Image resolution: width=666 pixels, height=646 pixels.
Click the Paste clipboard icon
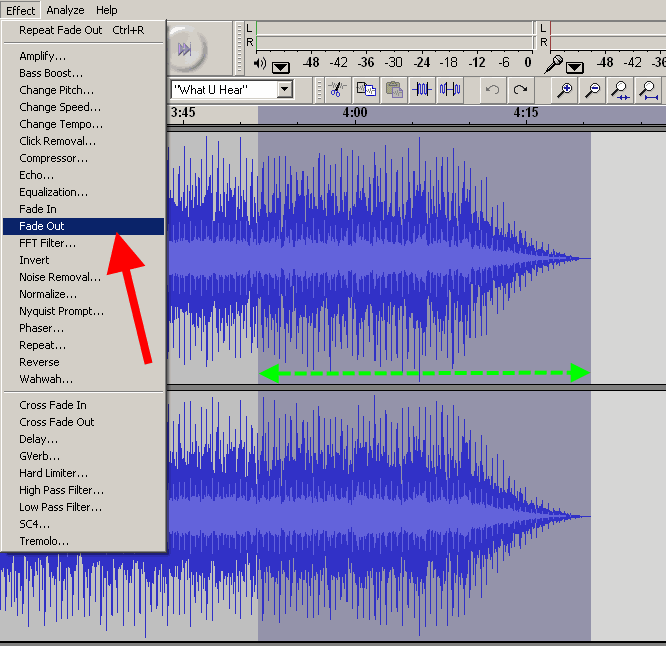(x=393, y=90)
